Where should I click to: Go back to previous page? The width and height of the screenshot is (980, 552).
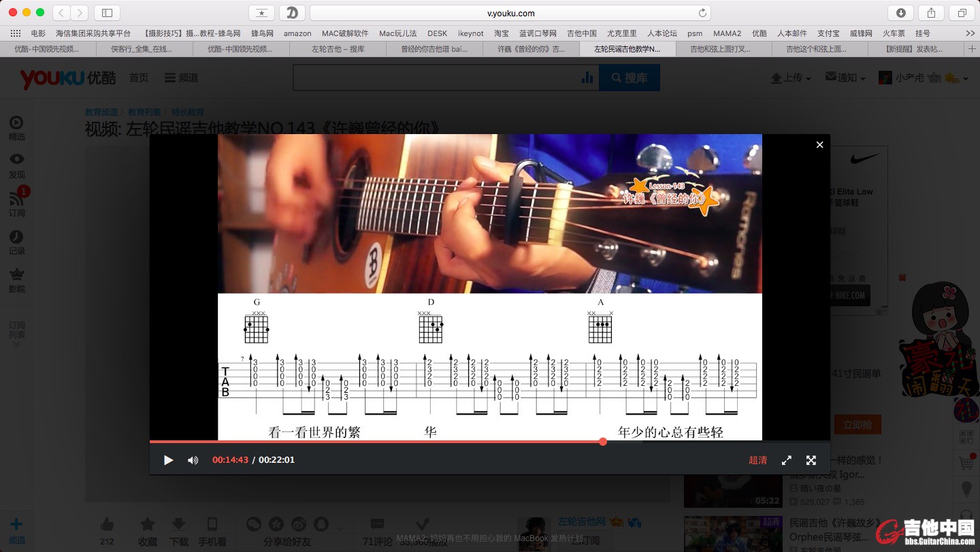click(61, 13)
